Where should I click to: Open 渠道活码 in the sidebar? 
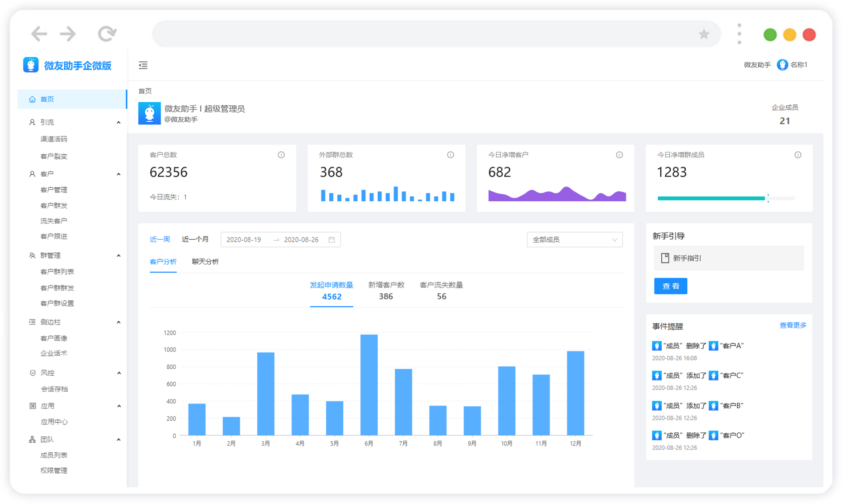click(x=54, y=139)
